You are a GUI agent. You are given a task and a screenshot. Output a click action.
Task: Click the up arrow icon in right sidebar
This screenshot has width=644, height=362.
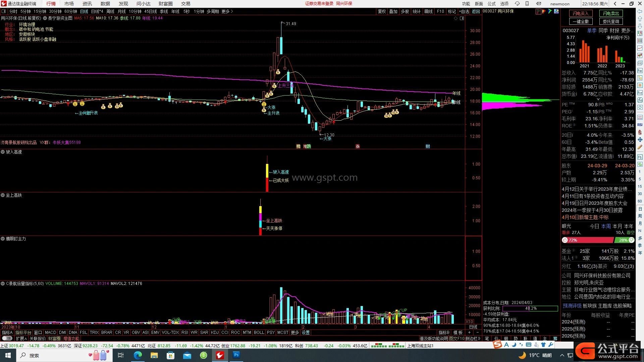point(640,19)
